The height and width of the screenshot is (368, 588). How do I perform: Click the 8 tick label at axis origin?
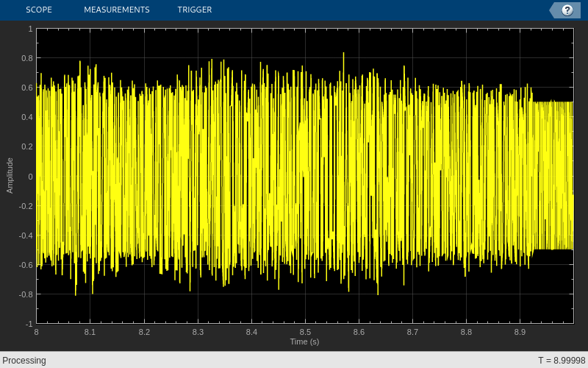coord(36,332)
